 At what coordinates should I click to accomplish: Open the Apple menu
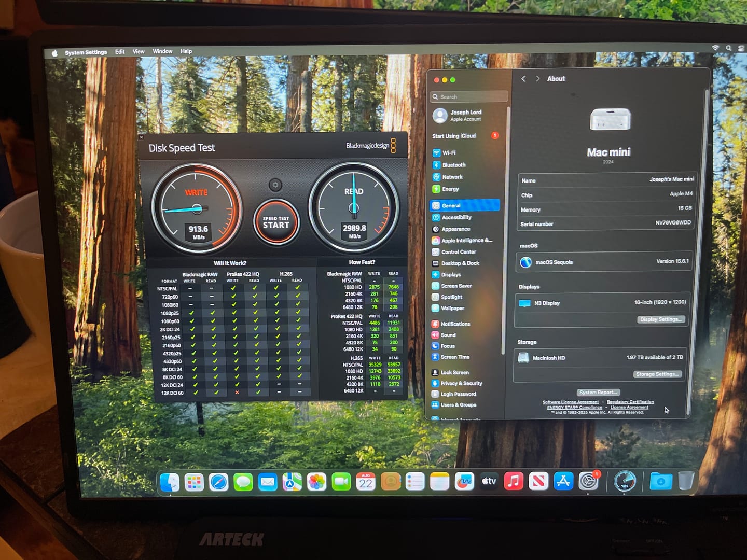click(54, 53)
